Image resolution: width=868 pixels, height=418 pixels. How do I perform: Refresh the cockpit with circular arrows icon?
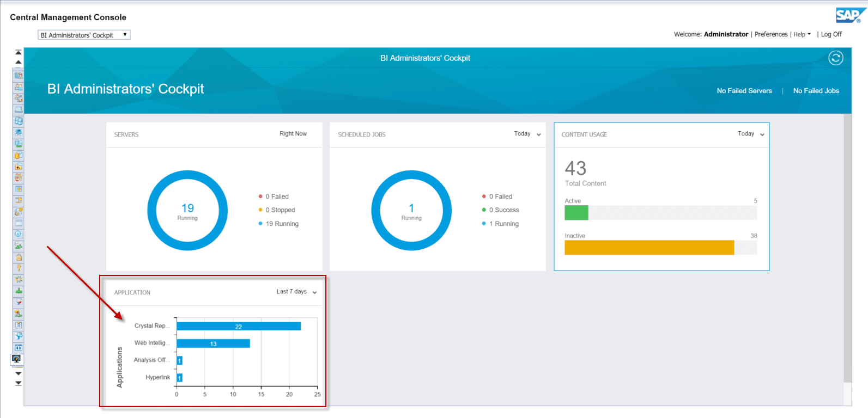(835, 58)
